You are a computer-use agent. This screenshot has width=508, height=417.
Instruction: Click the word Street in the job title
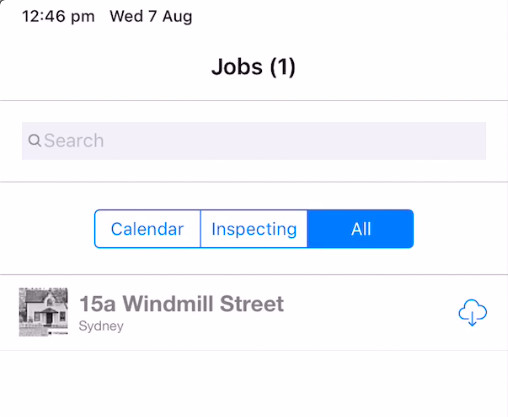(x=252, y=304)
